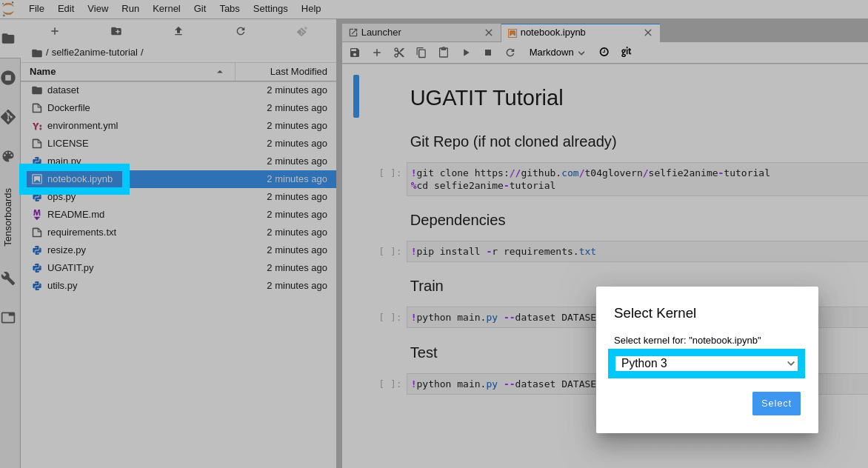Open the Markdown cell type dropdown

coord(555,52)
